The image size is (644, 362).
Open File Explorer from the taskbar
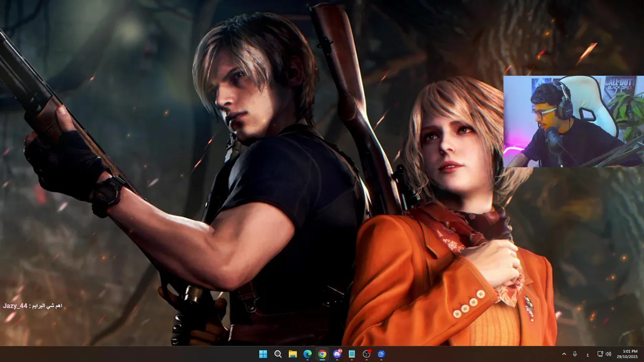(x=292, y=354)
